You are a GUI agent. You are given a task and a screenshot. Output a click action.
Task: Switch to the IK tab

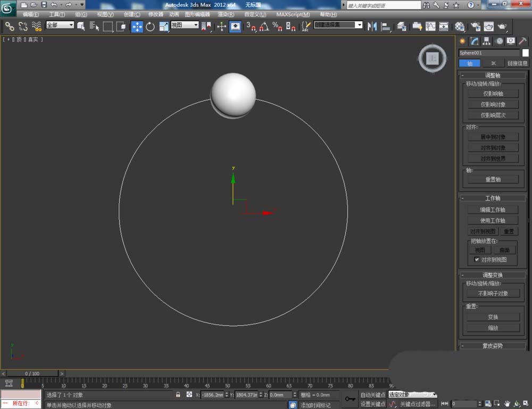[493, 63]
